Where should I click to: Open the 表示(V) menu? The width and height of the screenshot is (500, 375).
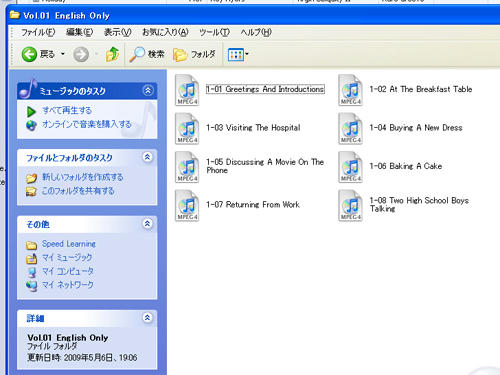(118, 32)
